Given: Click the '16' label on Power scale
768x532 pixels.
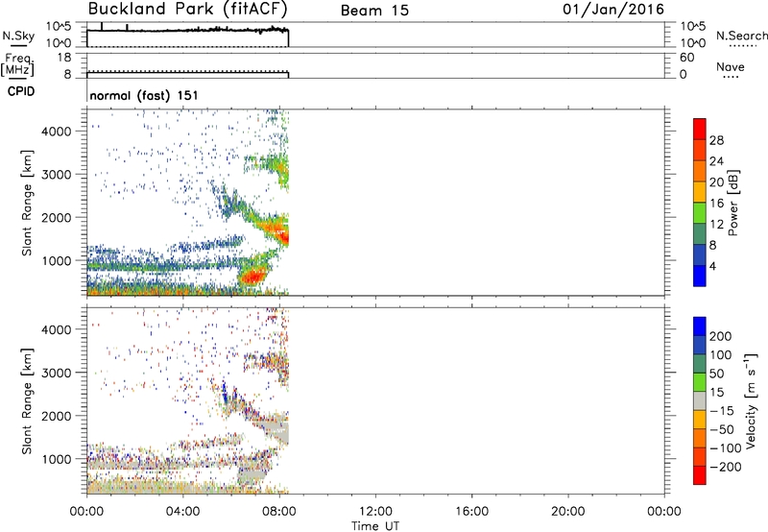Looking at the screenshot, I should tap(716, 204).
